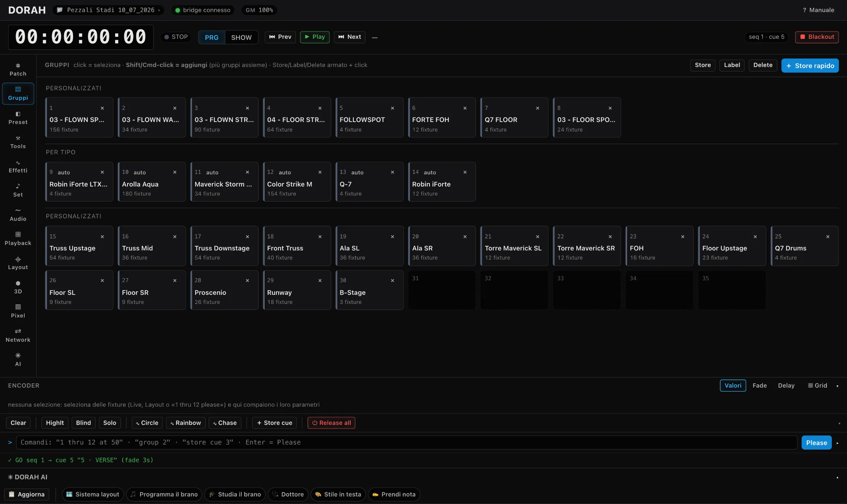Activate the Blackout button
Image resolution: width=847 pixels, height=504 pixels.
pyautogui.click(x=817, y=37)
